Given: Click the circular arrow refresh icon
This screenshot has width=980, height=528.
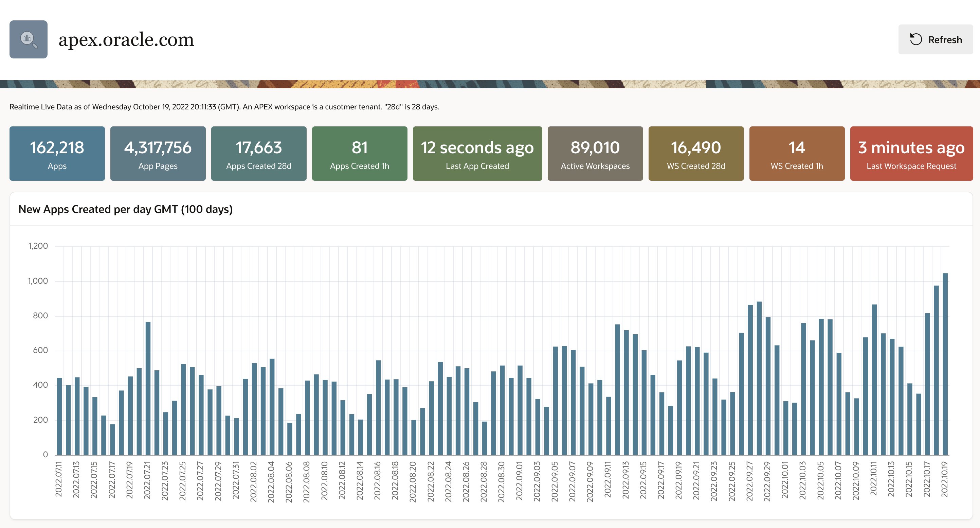Looking at the screenshot, I should tap(916, 40).
